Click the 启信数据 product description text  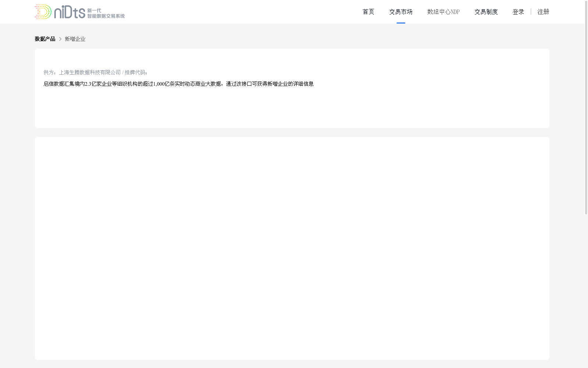point(179,84)
